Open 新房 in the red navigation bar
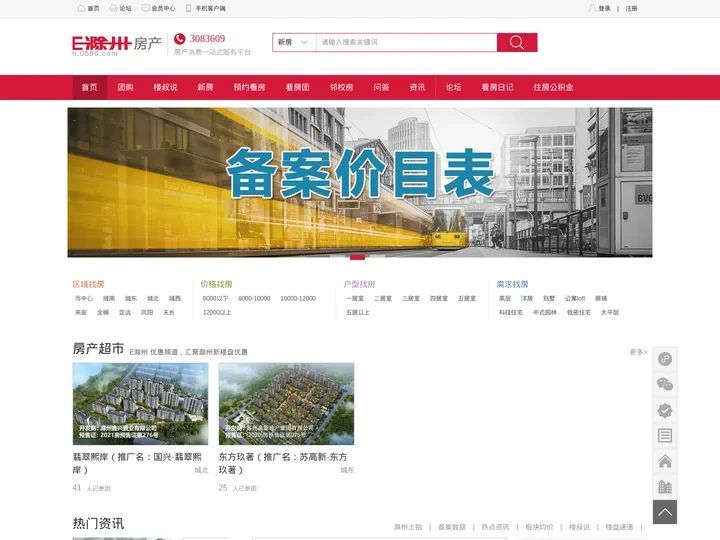This screenshot has width=720, height=540. 205,87
